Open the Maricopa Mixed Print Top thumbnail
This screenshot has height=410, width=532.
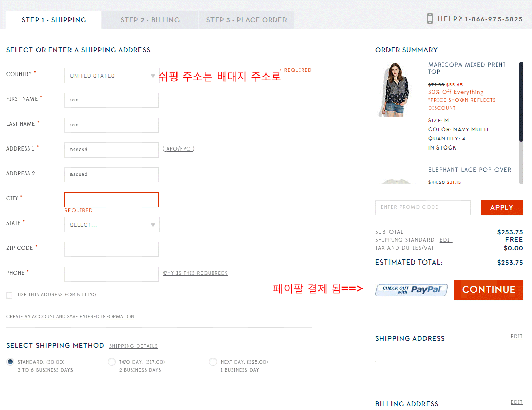tap(394, 89)
